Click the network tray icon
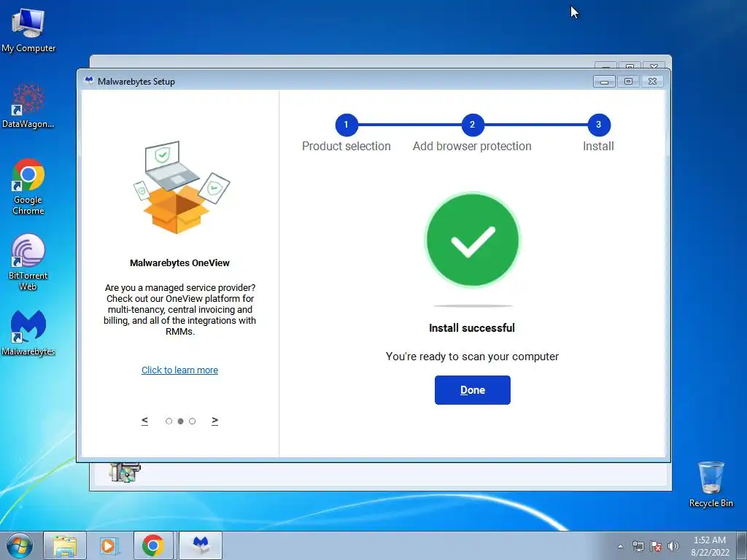Image resolution: width=747 pixels, height=560 pixels. coord(638,546)
